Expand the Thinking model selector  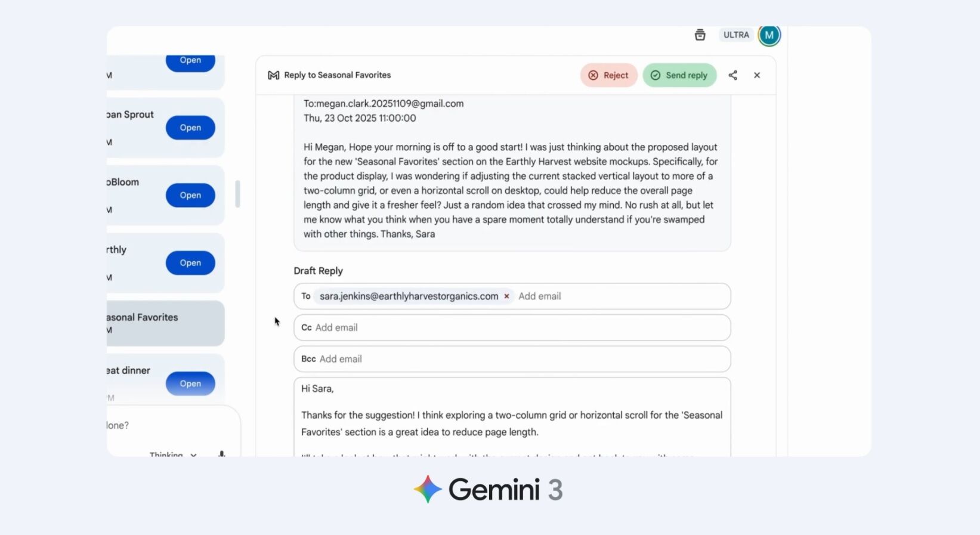coord(193,455)
